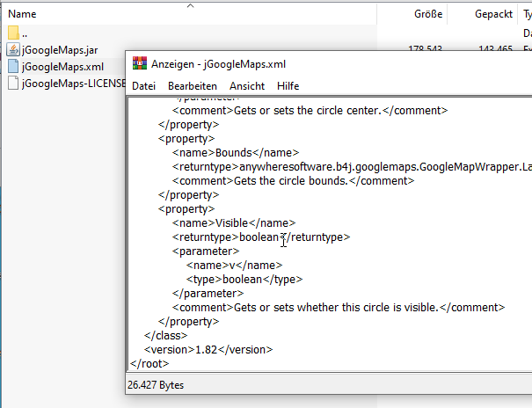Sort files by the Gepackt column
Image resolution: width=532 pixels, height=408 pixels.
pyautogui.click(x=493, y=14)
